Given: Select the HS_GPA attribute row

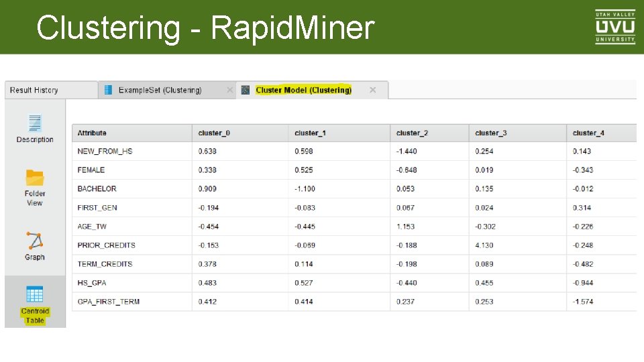Looking at the screenshot, I should click(x=354, y=283).
